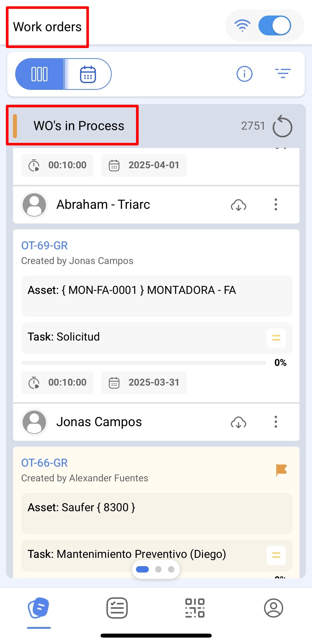This screenshot has height=644, width=312.
Task: Download Abraham - Triarc work order offline
Action: 238,205
